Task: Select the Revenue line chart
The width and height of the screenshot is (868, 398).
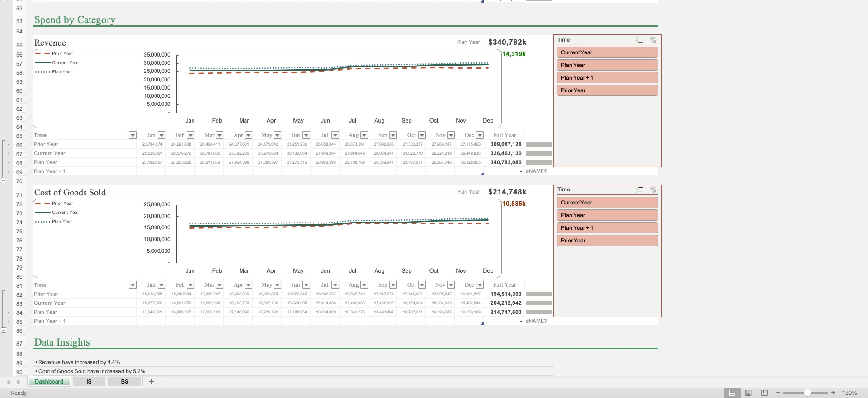Action: 267,89
